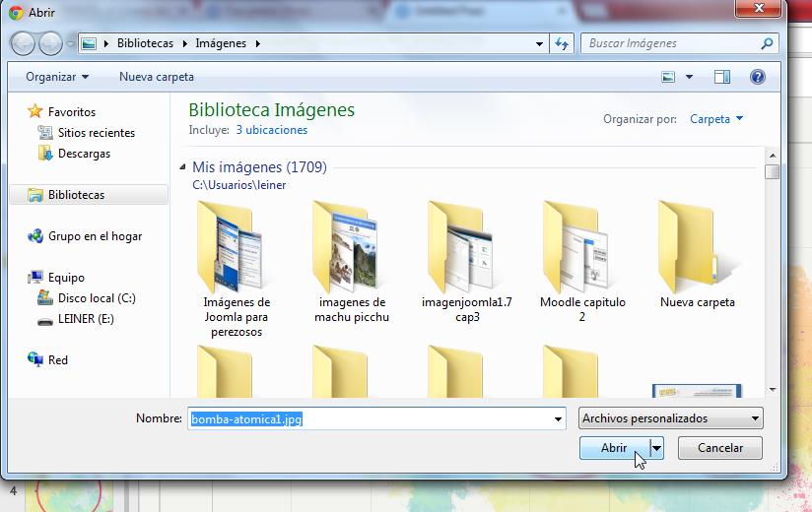This screenshot has width=812, height=512.
Task: Select Descargas in the navigation pane
Action: tap(84, 154)
